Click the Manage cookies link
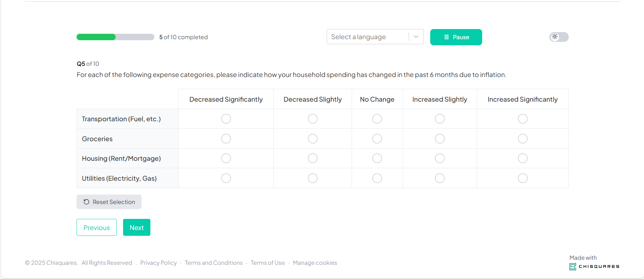Image resolution: width=644 pixels, height=279 pixels. click(x=315, y=263)
